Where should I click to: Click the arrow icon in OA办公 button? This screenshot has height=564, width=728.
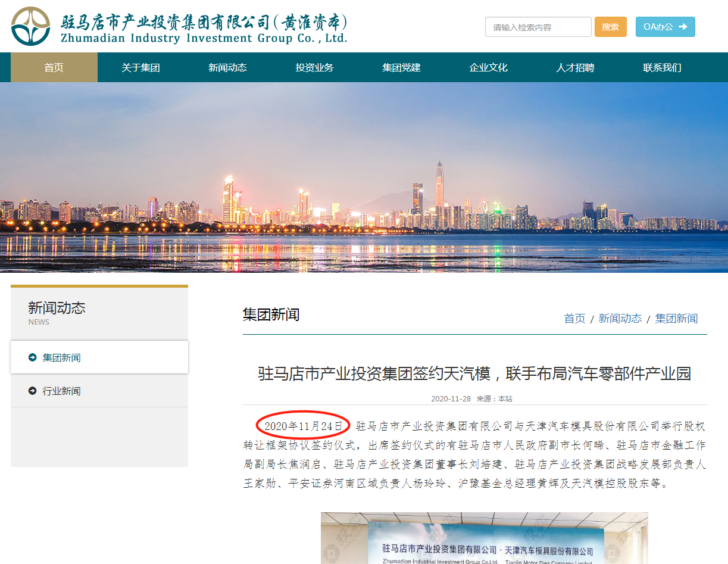[683, 27]
